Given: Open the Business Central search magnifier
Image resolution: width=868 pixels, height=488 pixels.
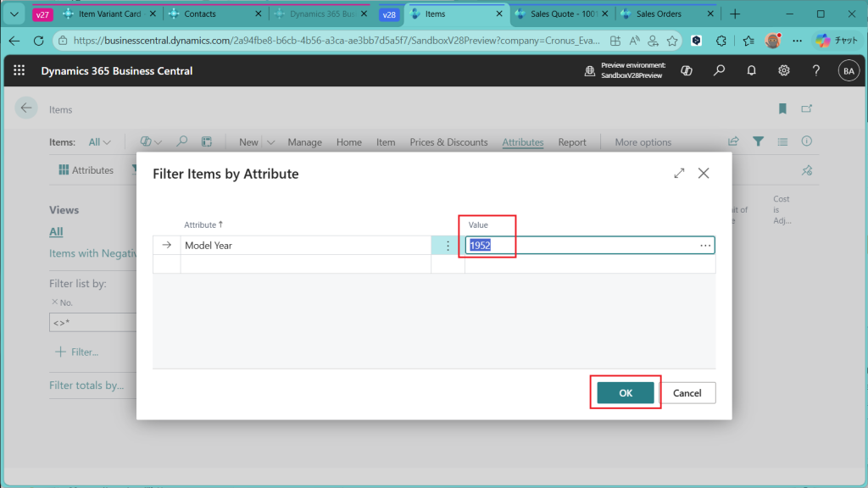Looking at the screenshot, I should 720,71.
